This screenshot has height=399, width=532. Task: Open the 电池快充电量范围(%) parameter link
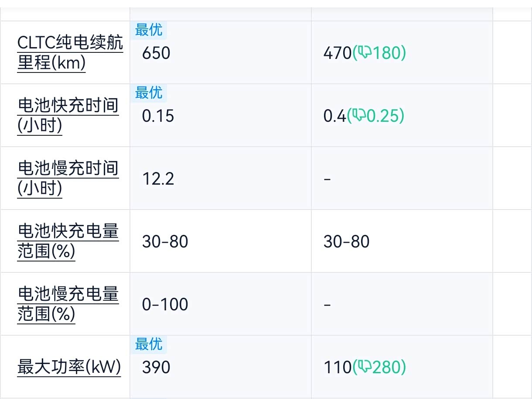(68, 241)
